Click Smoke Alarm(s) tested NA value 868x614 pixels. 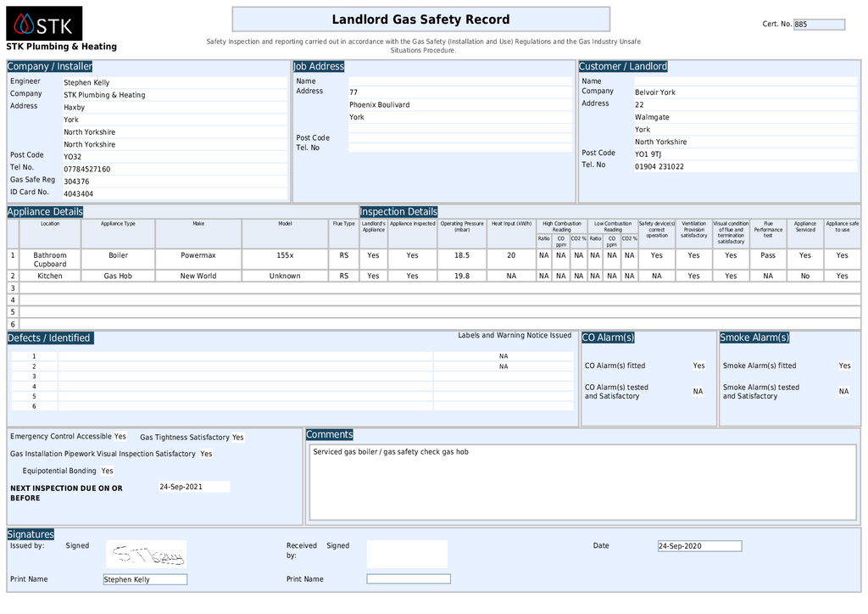[843, 392]
